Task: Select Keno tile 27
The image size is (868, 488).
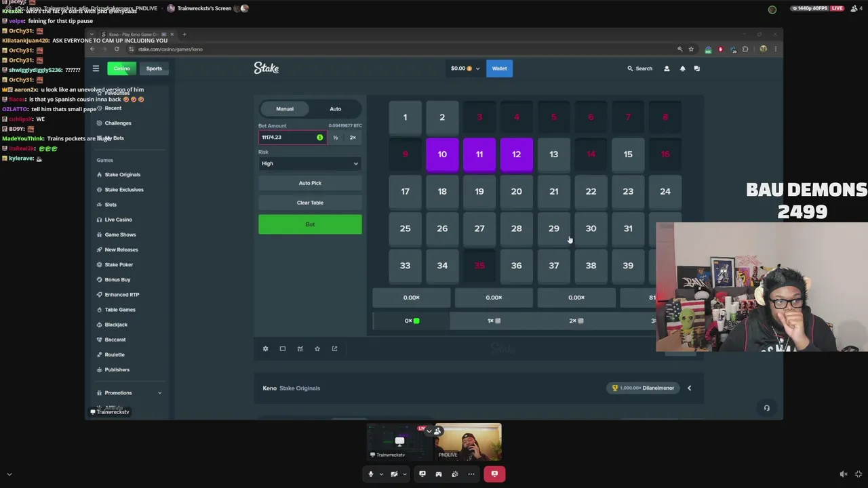Action: [479, 228]
